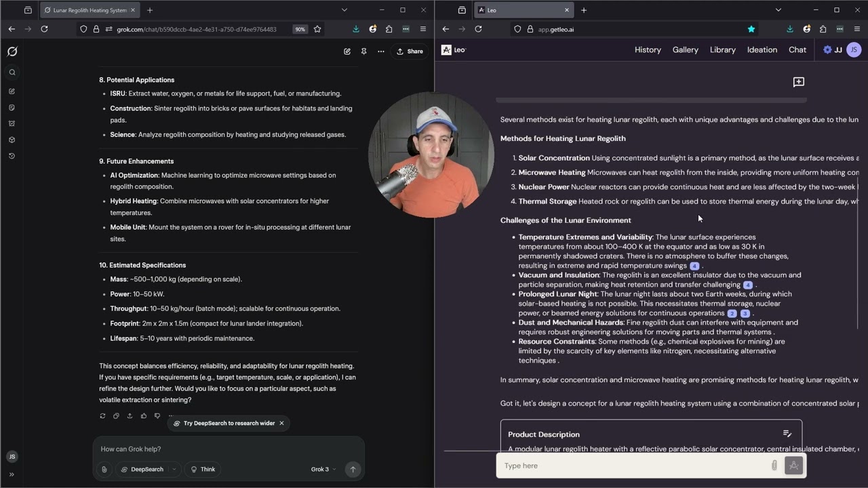This screenshot has width=868, height=488.
Task: Copy the Grok response text
Action: 116,416
